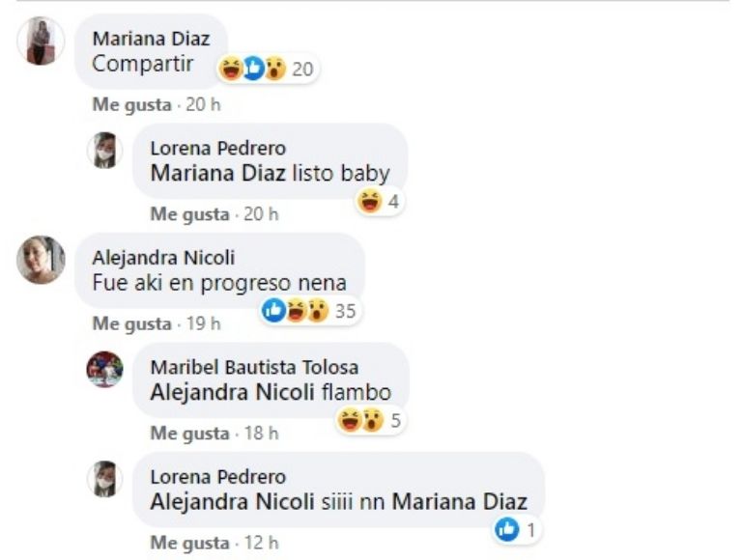Open Maribel Bautista Tolosa's name link
742x560 pixels.
pos(254,367)
